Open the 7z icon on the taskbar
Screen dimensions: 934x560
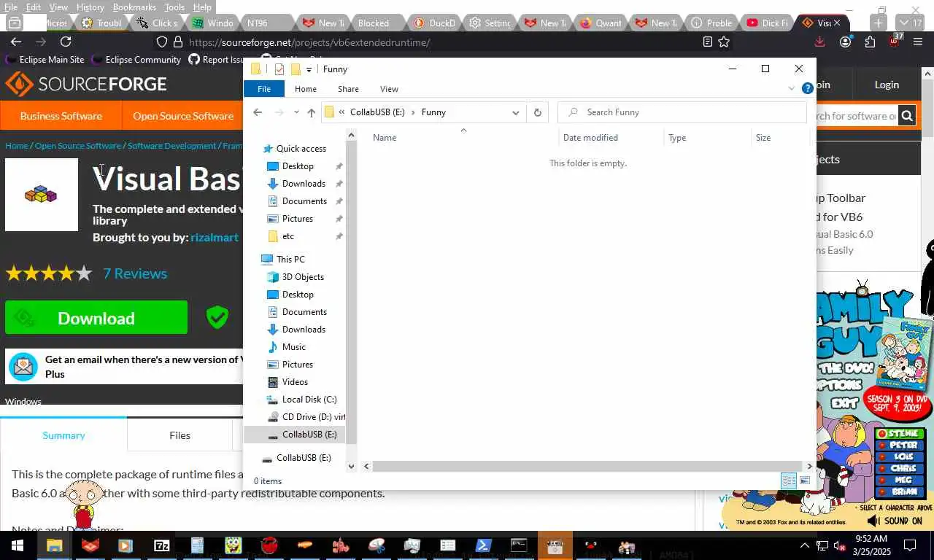click(x=162, y=545)
